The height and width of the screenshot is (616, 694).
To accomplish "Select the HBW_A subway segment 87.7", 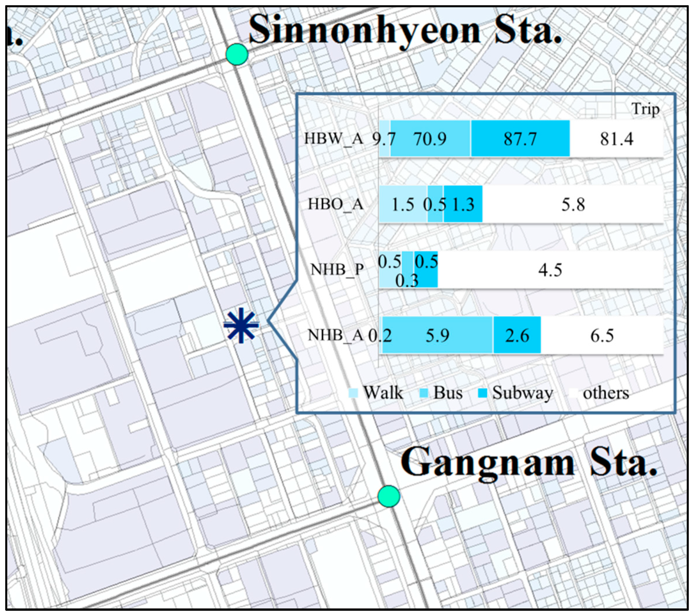I will [520, 139].
